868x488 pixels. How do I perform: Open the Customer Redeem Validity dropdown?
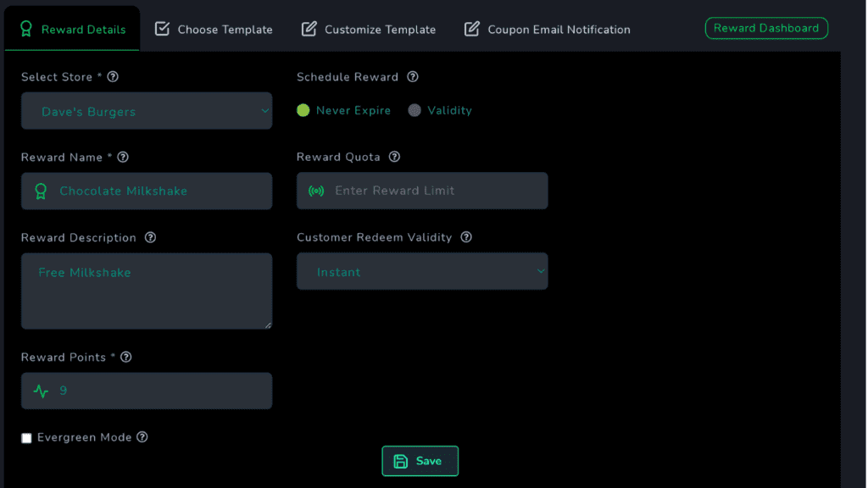(x=421, y=270)
